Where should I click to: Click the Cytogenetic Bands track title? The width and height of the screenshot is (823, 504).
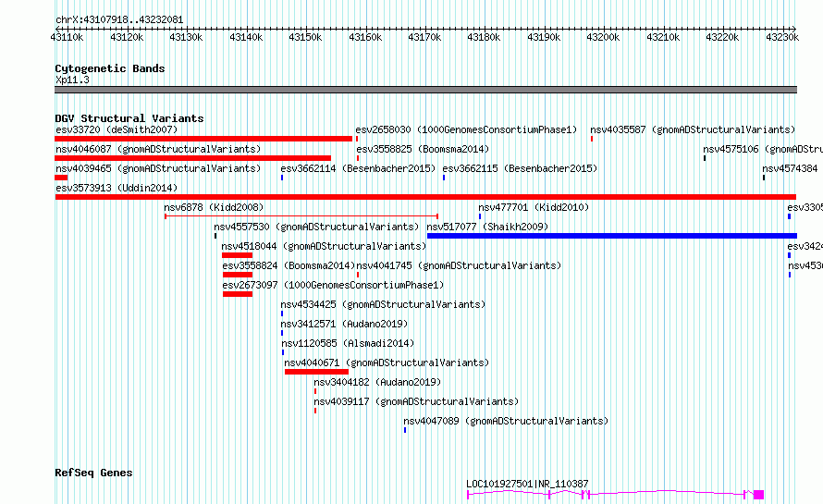coord(110,68)
